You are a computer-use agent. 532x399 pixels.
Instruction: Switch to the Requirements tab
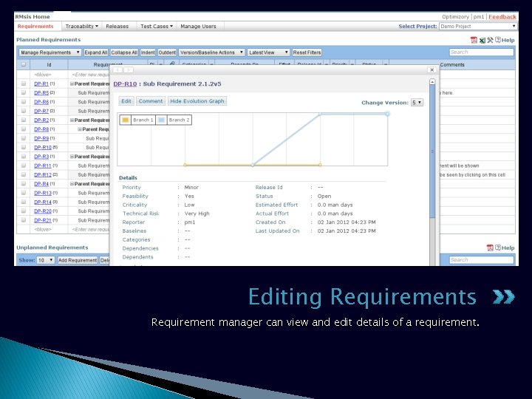[x=35, y=26]
